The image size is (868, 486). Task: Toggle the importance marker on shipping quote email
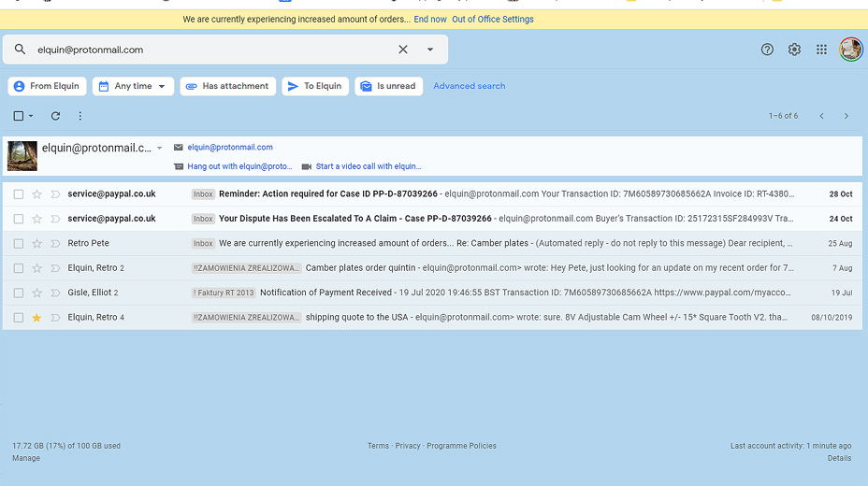click(55, 318)
